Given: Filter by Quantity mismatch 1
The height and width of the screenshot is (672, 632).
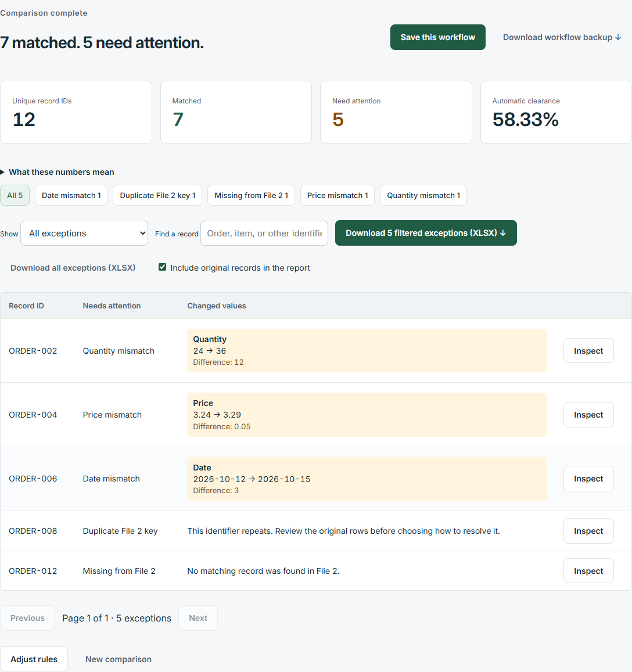Looking at the screenshot, I should click(423, 195).
